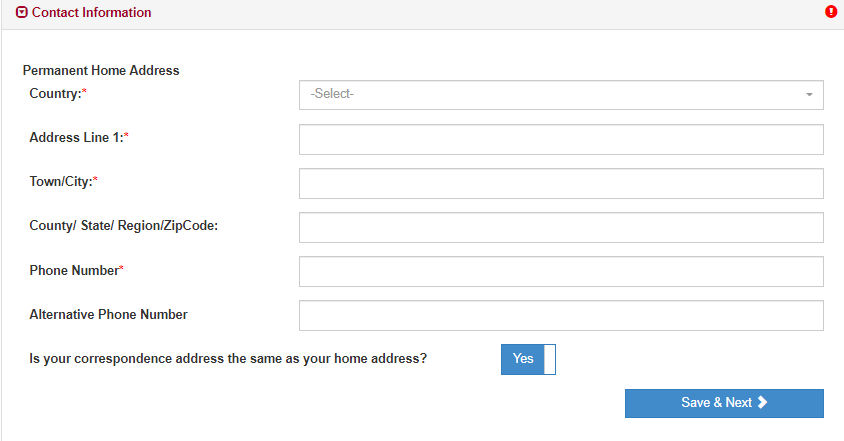844x441 pixels.
Task: Focus the Alternative Phone Number field
Action: click(x=560, y=315)
